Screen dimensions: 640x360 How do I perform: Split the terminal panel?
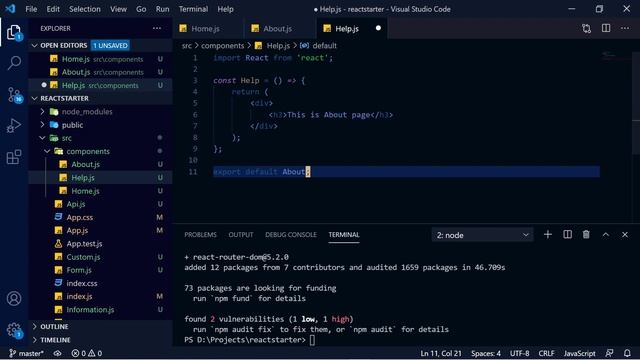[567, 234]
